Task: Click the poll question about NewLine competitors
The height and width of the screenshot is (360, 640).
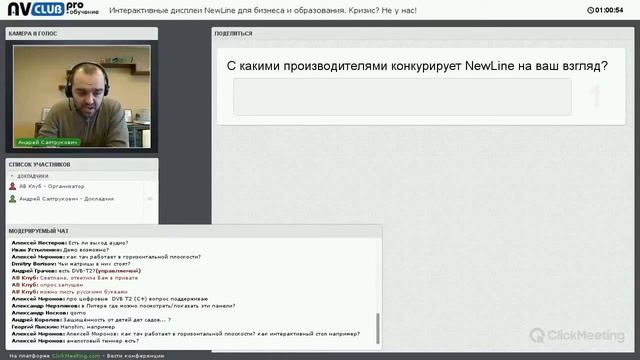Action: click(x=417, y=66)
